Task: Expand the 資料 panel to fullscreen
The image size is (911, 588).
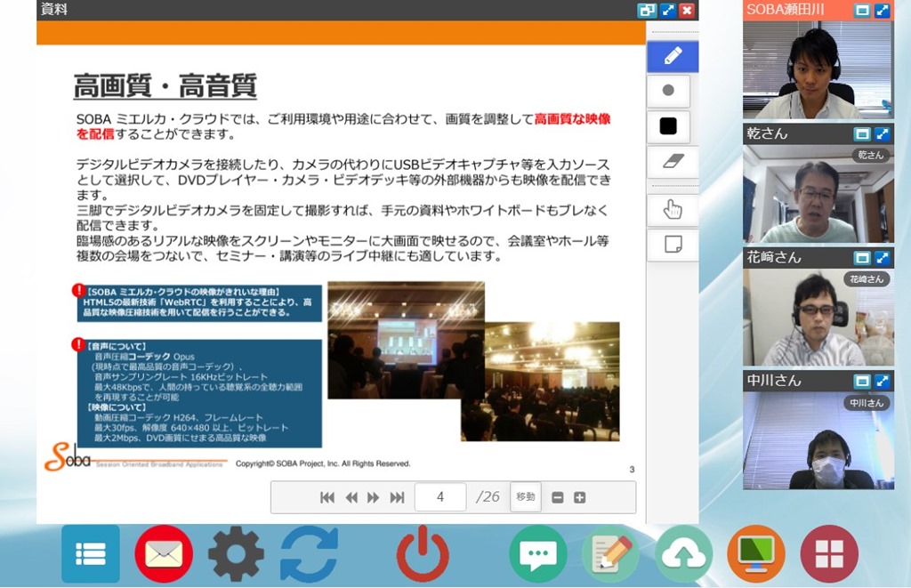Action: [x=667, y=11]
